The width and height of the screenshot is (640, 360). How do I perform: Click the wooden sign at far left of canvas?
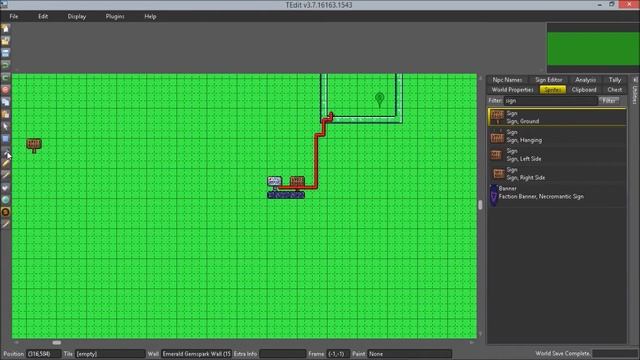pos(34,145)
